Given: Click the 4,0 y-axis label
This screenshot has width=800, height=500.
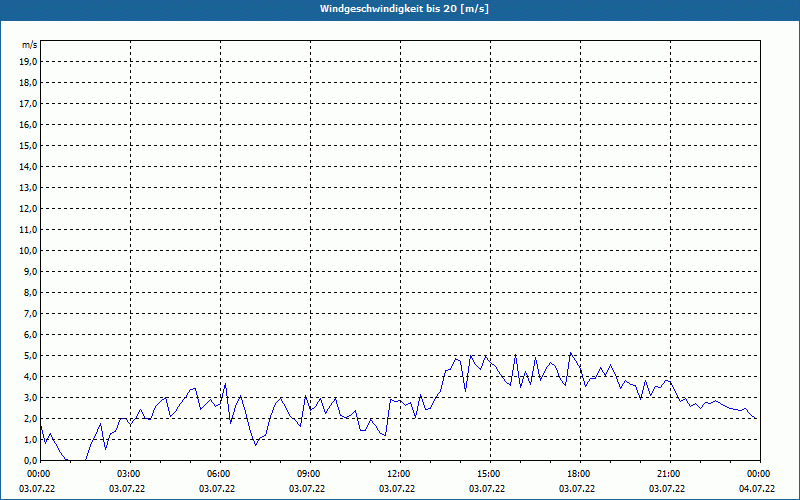Looking at the screenshot, I should point(30,377).
